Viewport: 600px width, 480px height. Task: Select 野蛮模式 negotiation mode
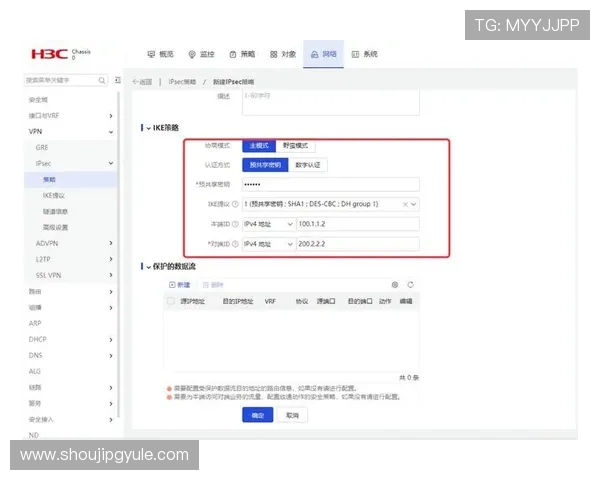pyautogui.click(x=295, y=146)
